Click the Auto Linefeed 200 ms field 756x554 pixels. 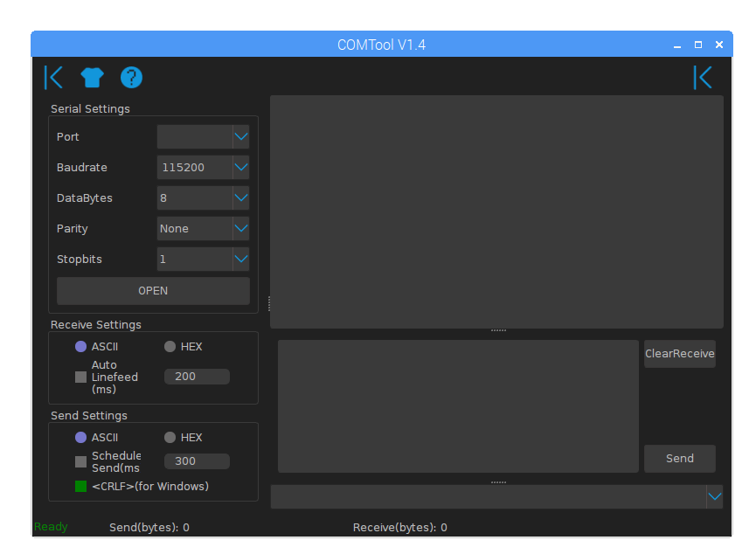197,377
